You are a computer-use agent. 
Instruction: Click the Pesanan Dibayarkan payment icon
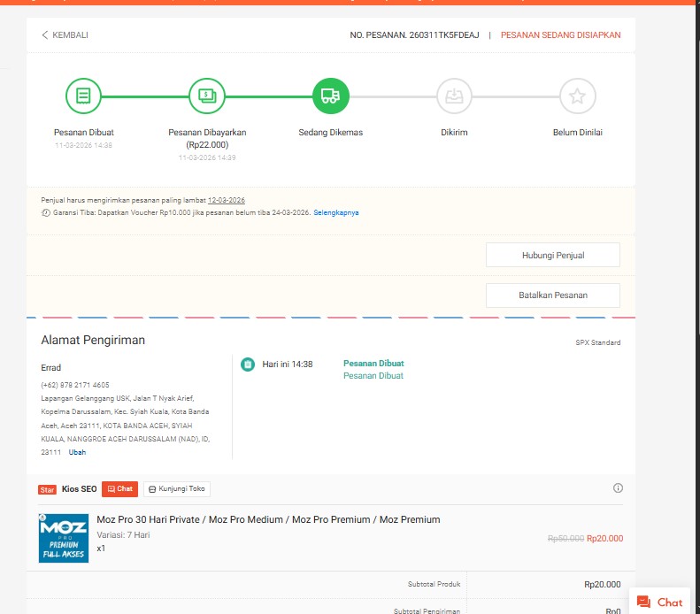point(207,96)
